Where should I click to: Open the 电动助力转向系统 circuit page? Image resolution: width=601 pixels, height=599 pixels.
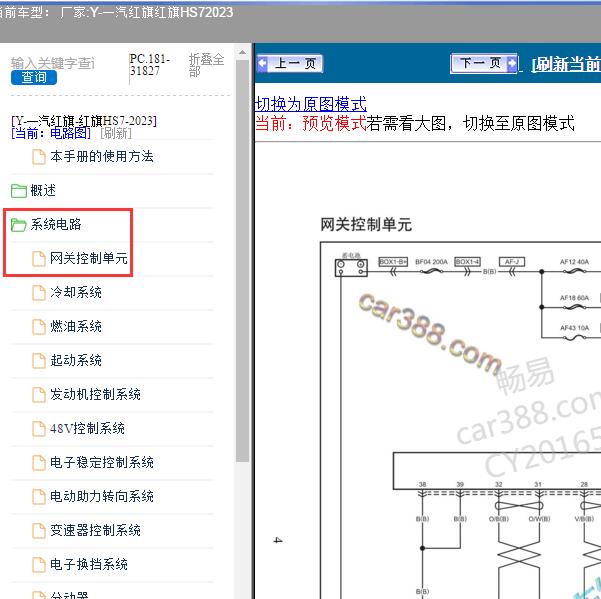[102, 496]
